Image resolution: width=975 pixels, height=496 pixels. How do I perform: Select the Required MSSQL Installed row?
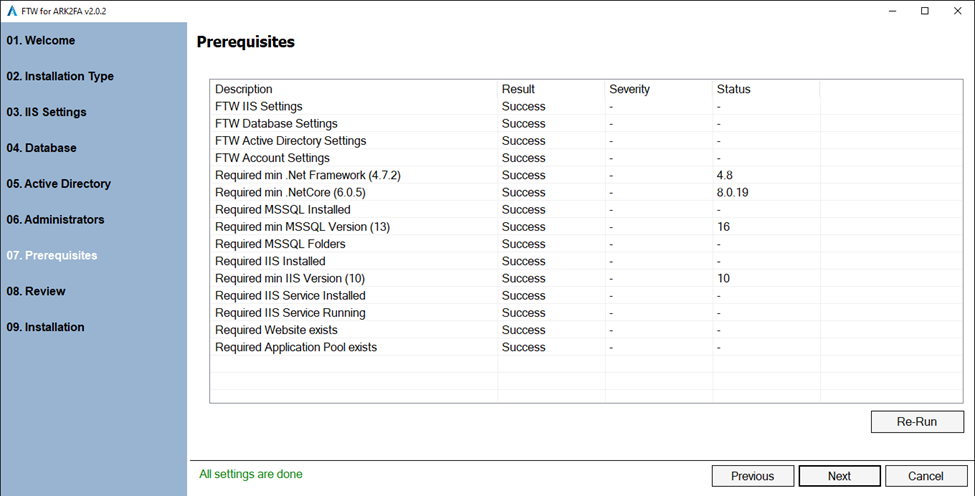[283, 210]
